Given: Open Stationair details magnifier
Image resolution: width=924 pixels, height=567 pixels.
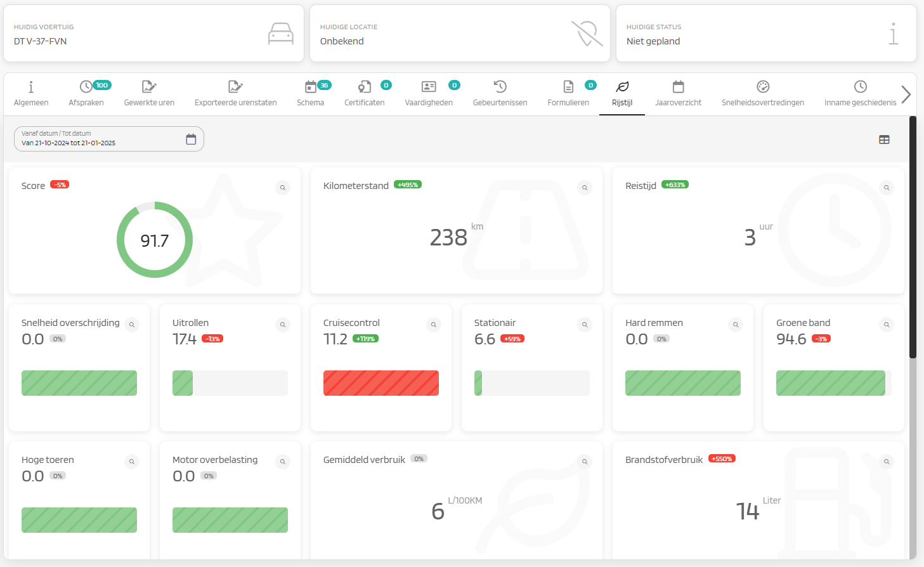Looking at the screenshot, I should tap(585, 325).
